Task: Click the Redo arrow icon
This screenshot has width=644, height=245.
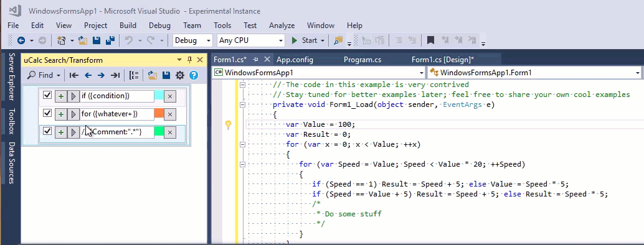Action: [151, 40]
